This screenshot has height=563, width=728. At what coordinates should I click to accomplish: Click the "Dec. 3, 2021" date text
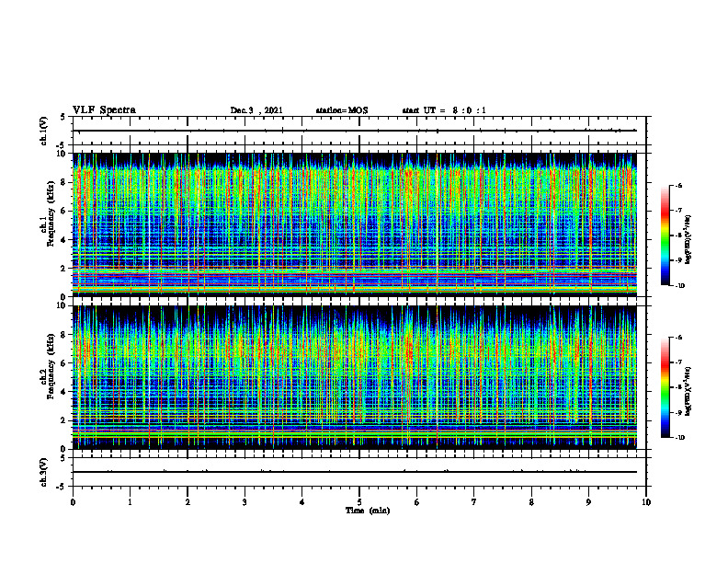[256, 110]
